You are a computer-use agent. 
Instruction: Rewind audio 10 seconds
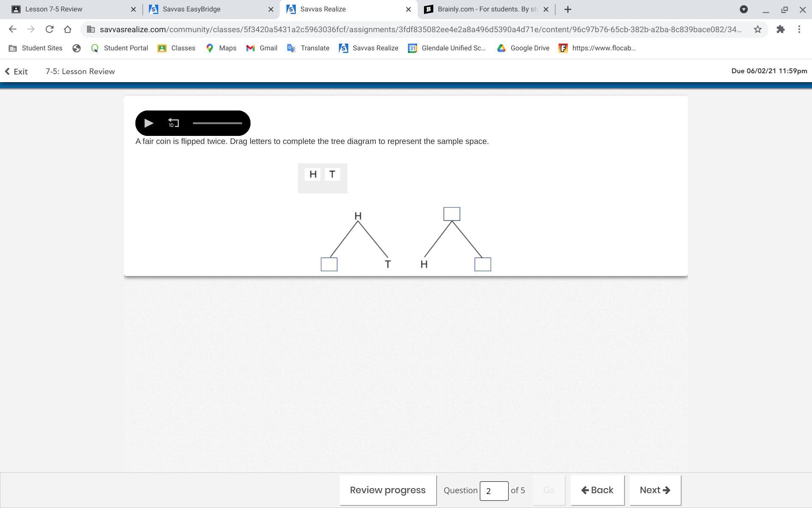[173, 123]
